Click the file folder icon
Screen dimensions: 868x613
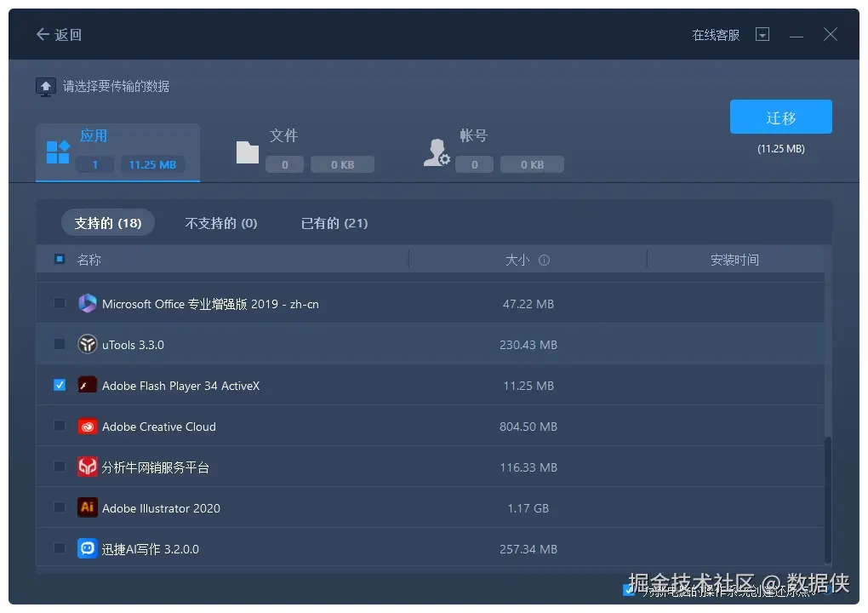pos(248,152)
